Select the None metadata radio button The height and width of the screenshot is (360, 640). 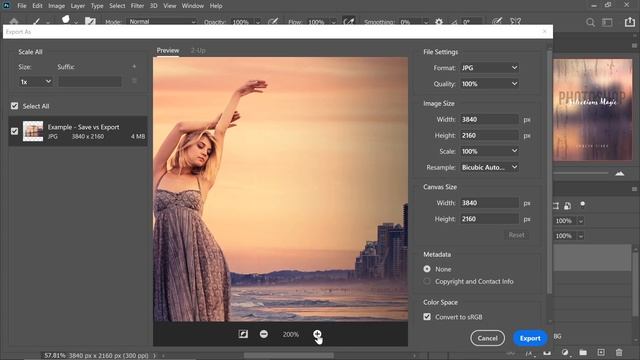[427, 269]
